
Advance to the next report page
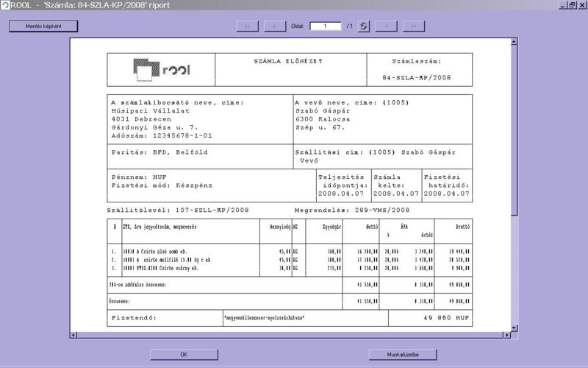[386, 26]
